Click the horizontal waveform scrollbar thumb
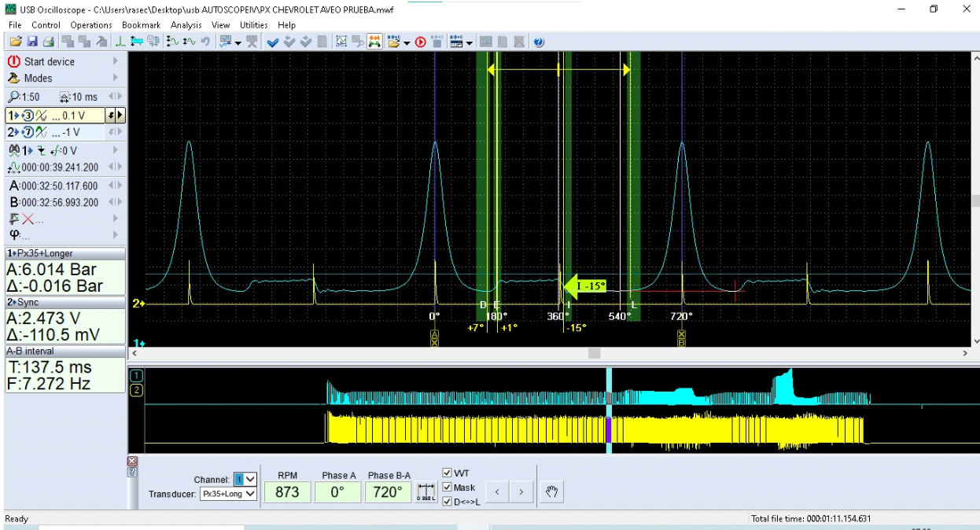The height and width of the screenshot is (530, 980). pos(594,354)
